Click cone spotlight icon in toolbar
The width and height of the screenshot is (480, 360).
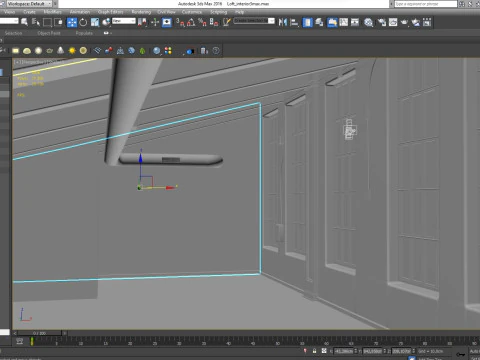(61, 51)
